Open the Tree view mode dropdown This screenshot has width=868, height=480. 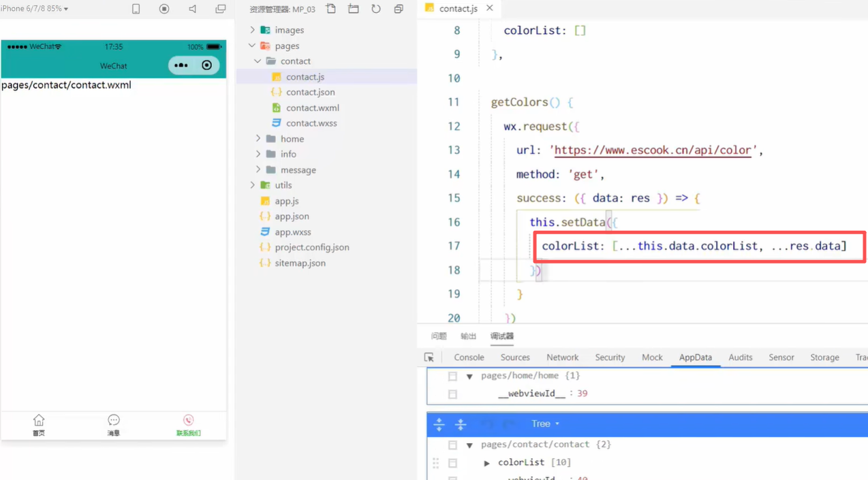tap(545, 423)
